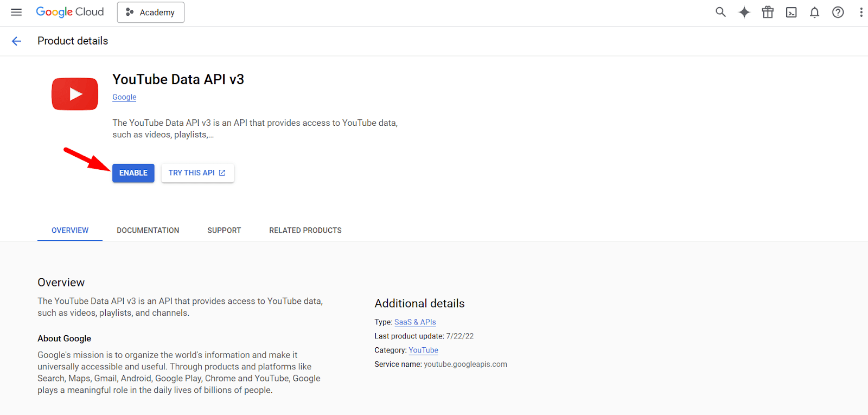Open the SUPPORT tab
The width and height of the screenshot is (868, 415).
coord(224,231)
